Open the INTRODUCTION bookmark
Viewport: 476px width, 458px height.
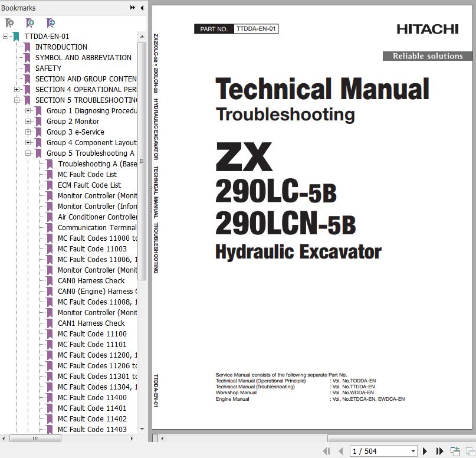(61, 47)
